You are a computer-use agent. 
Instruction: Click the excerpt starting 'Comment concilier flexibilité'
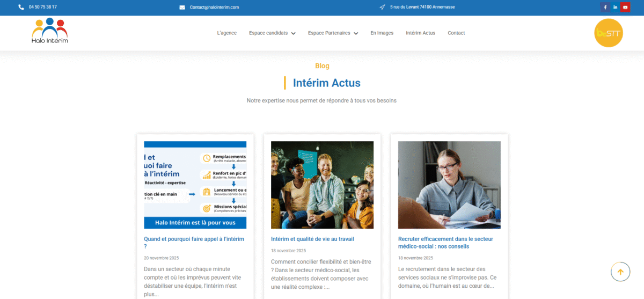click(x=321, y=274)
